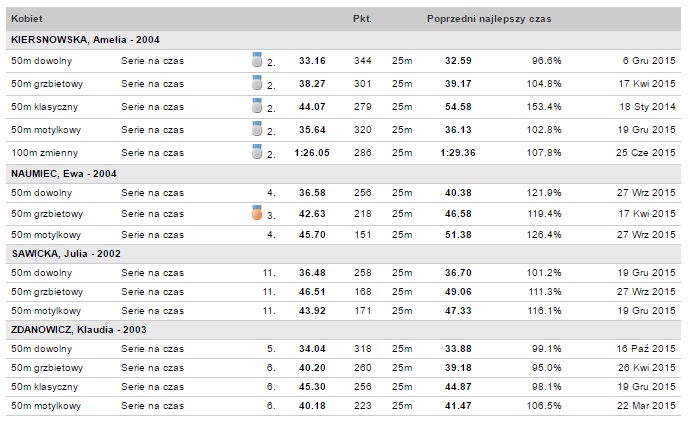Click silver medal icon for 50m klasyczny Kiersnowska
Screen dimensions: 689x425
coord(257,107)
